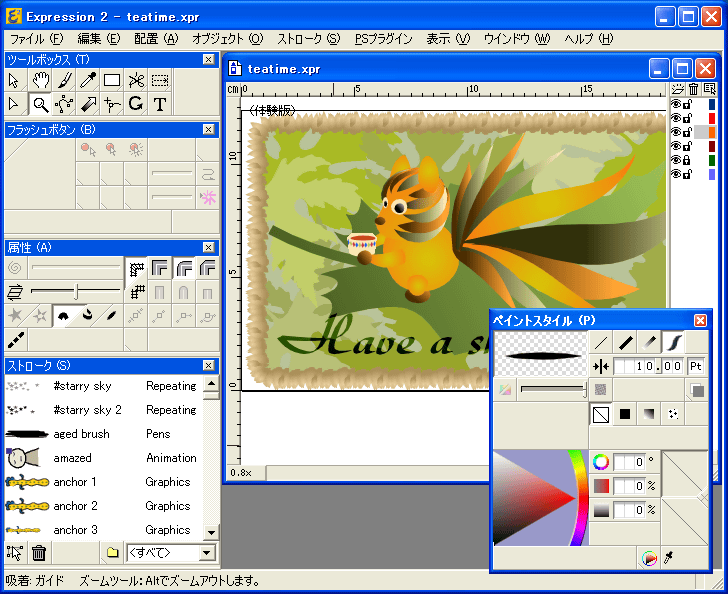The image size is (728, 594).
Task: Open the color picker wheel-arrow icon
Action: [649, 558]
